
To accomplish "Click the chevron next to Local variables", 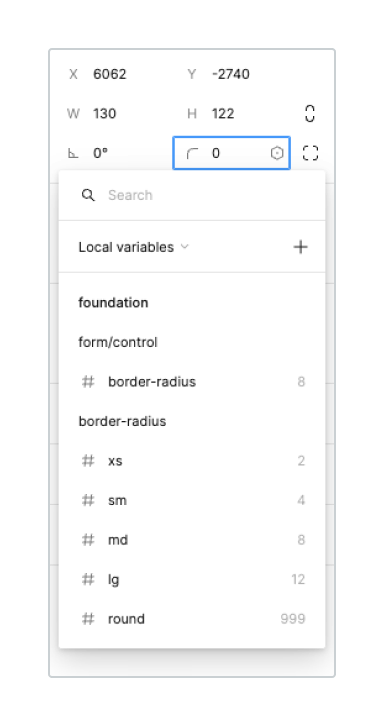I will pos(184,247).
